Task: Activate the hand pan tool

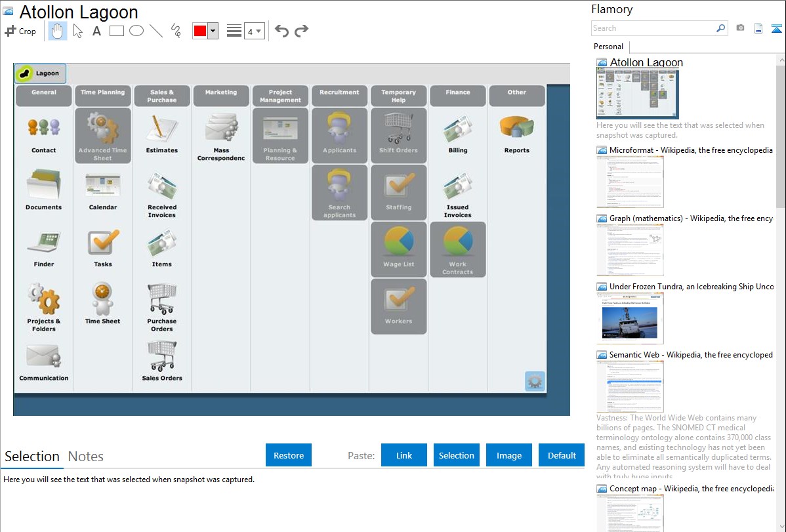Action: pyautogui.click(x=58, y=31)
